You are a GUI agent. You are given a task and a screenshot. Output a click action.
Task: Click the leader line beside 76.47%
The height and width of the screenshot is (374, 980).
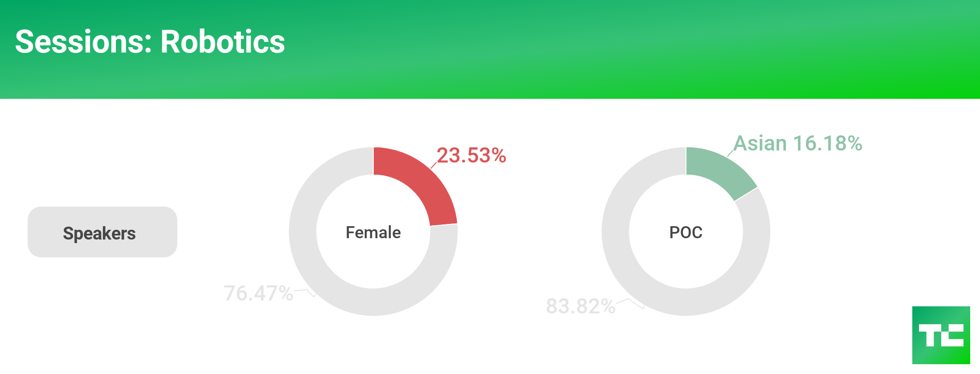click(x=306, y=291)
